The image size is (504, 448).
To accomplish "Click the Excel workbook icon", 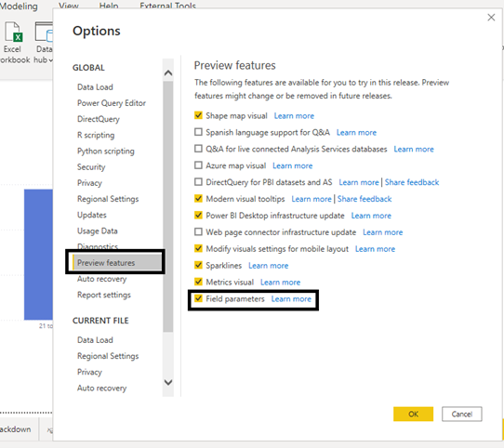I will (x=14, y=33).
